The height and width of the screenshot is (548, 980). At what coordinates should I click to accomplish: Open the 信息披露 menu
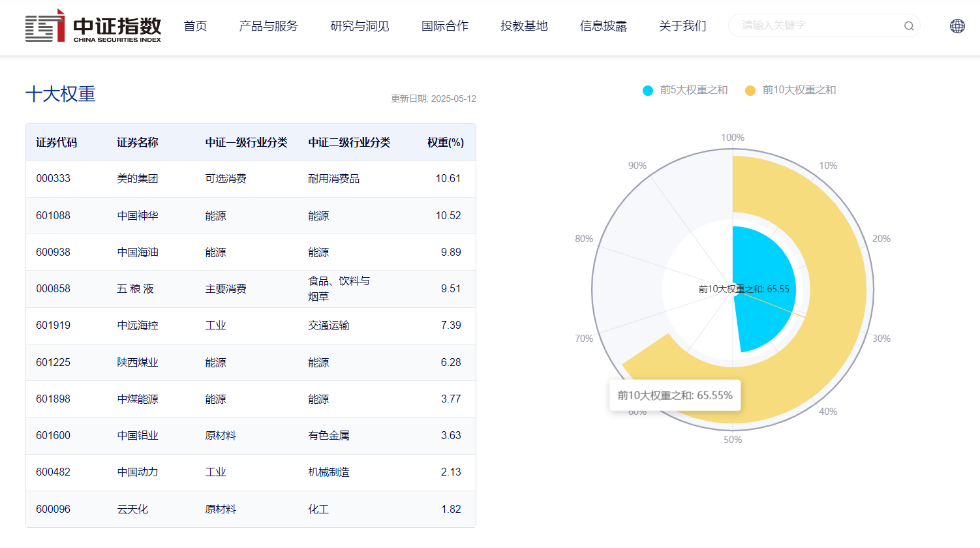coord(604,25)
